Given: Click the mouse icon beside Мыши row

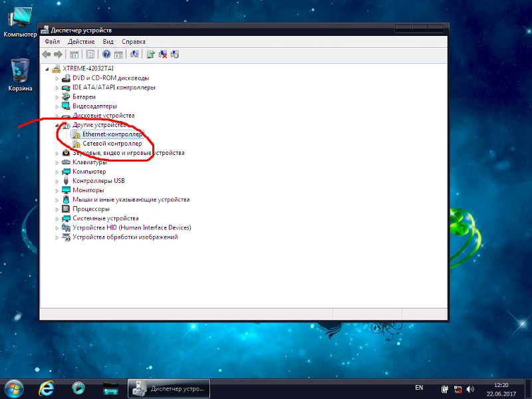Looking at the screenshot, I should click(66, 199).
